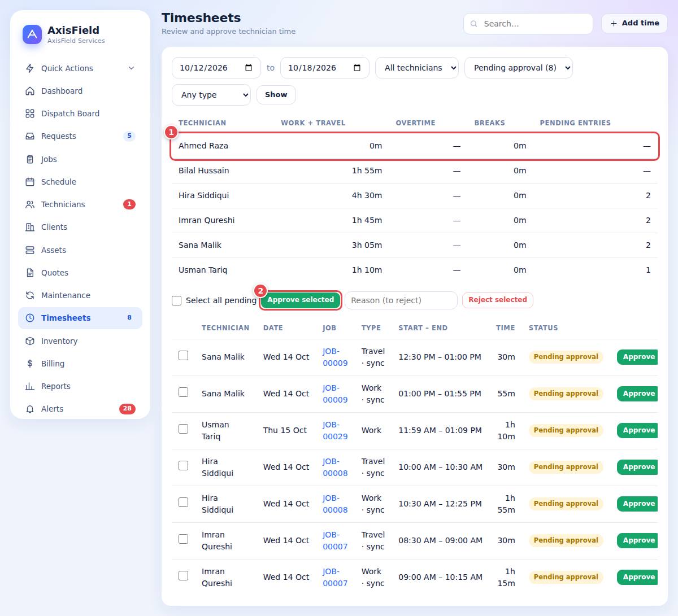678x616 pixels.
Task: Approve Usman Tariq's Thu 15 Oct entry
Action: click(x=638, y=430)
